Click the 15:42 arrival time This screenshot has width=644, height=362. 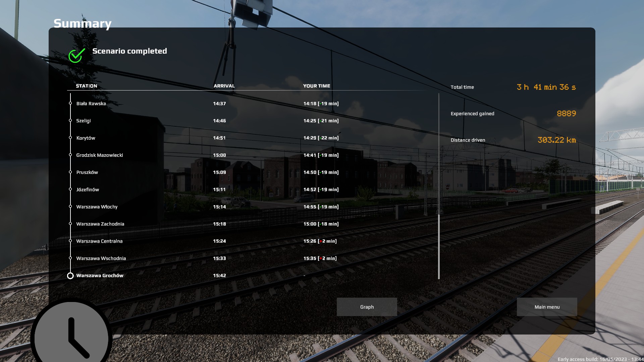pyautogui.click(x=219, y=276)
